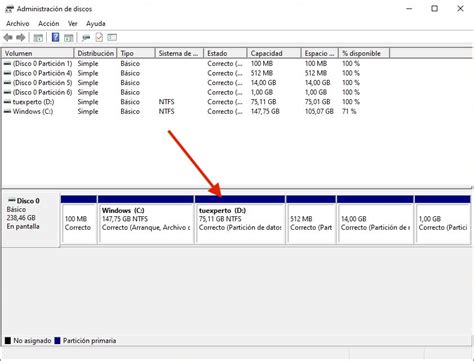Viewport: 474px width, 361px height.
Task: Click the 71 % available cell
Action: pyautogui.click(x=349, y=112)
